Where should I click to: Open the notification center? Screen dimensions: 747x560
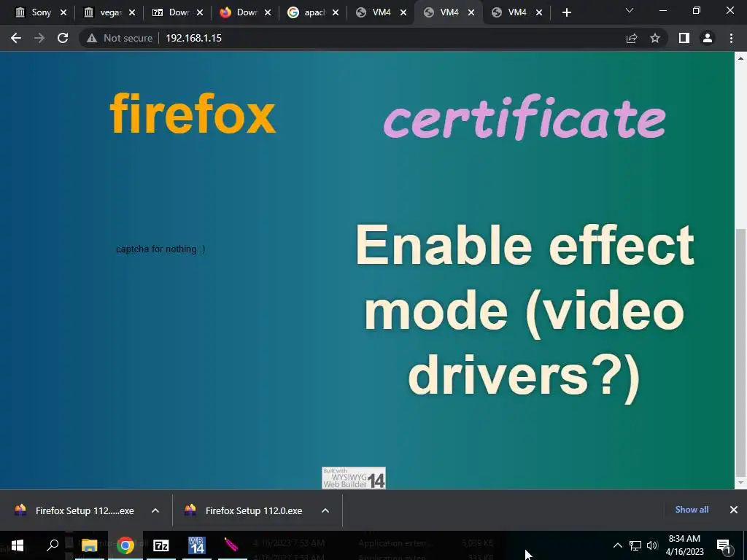[724, 545]
